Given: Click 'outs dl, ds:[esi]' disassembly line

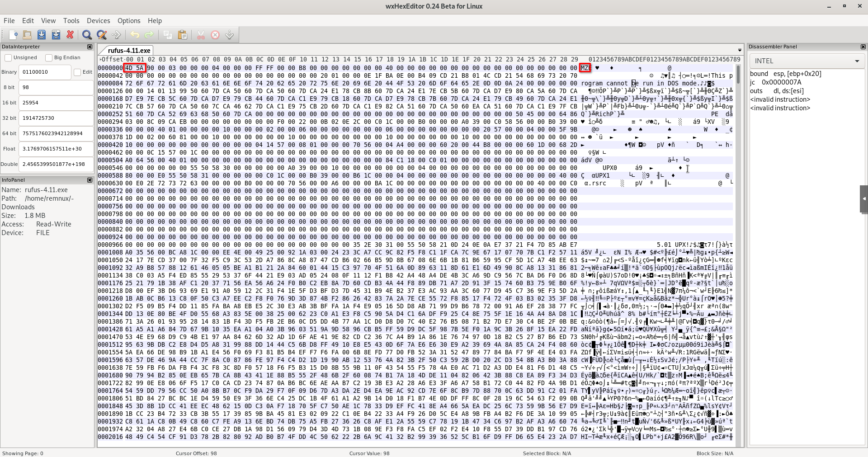Looking at the screenshot, I should tap(777, 91).
